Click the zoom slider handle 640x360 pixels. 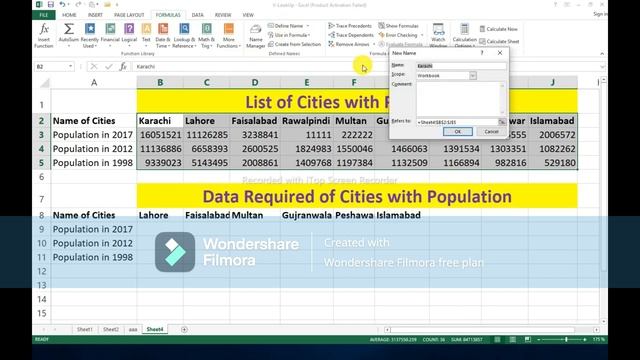tap(566, 339)
